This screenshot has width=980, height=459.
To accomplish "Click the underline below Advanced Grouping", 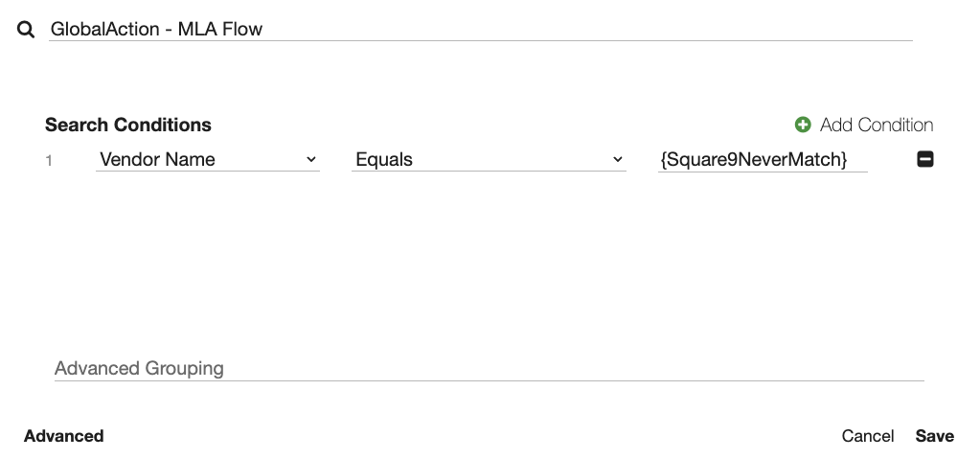I will click(489, 380).
